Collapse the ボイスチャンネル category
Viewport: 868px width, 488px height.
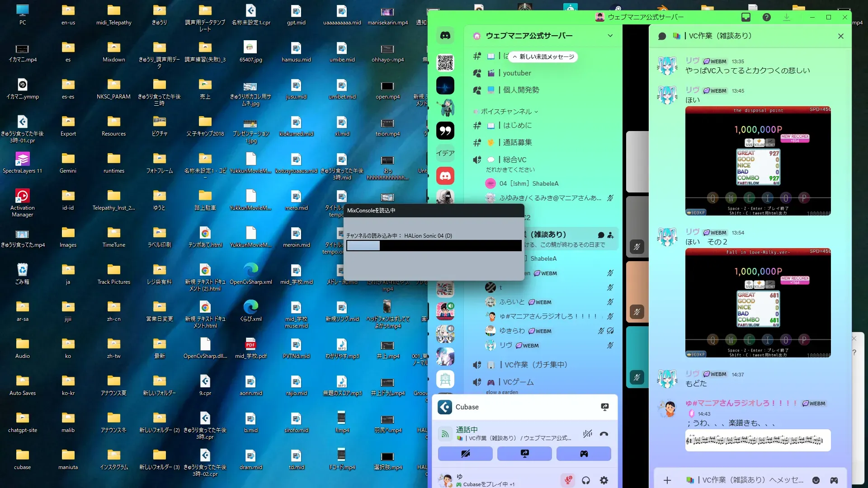pyautogui.click(x=506, y=112)
